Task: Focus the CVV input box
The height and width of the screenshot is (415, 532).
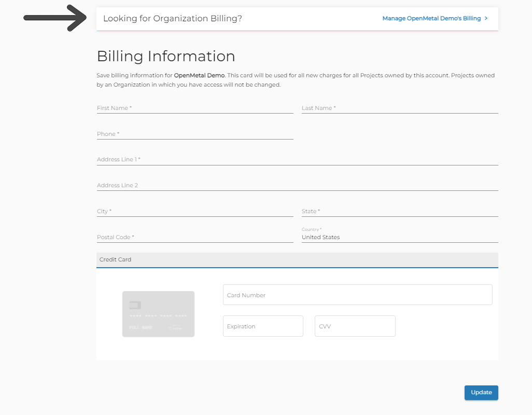Action: pyautogui.click(x=355, y=326)
